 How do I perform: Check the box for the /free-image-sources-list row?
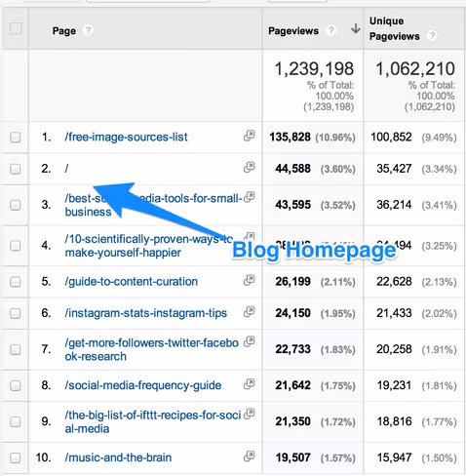(16, 138)
